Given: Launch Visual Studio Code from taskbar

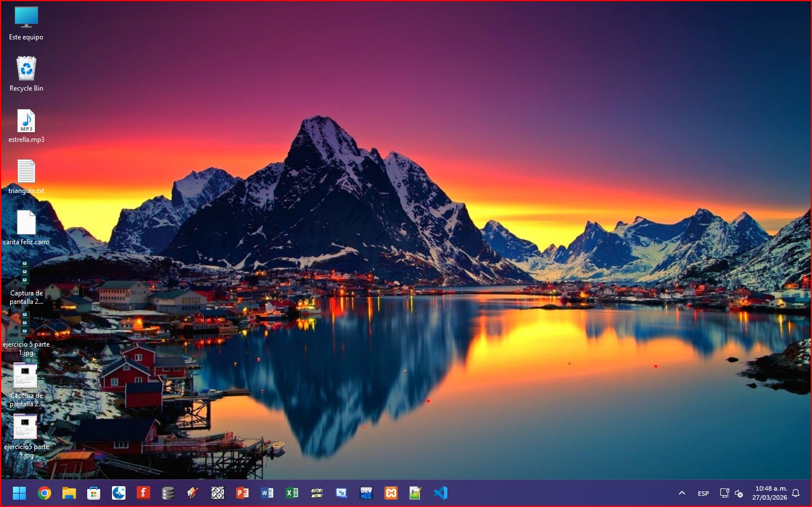Looking at the screenshot, I should click(440, 493).
